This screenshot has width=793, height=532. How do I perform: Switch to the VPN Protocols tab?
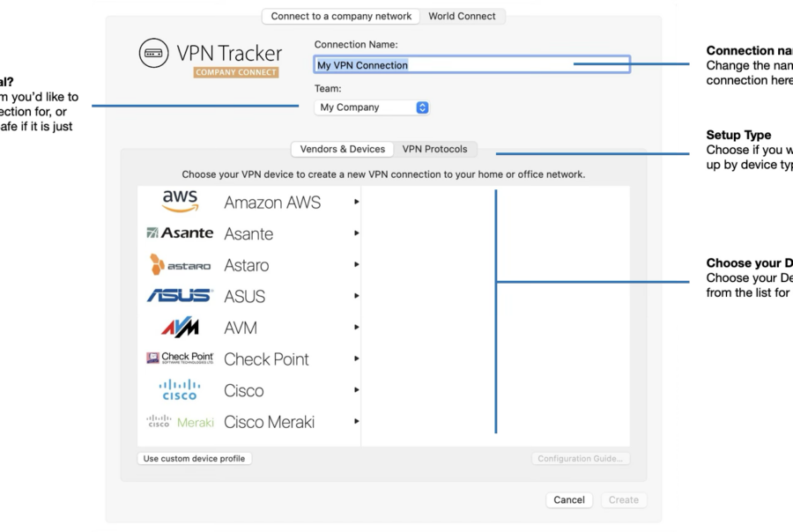point(435,149)
